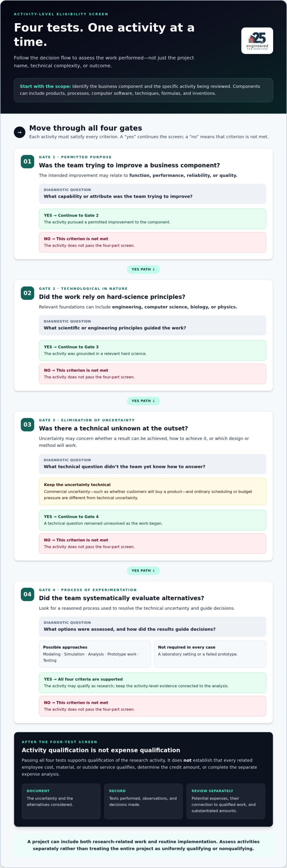Click the YES PATH pill below Gate 2
This screenshot has height=868, width=287.
point(143,401)
